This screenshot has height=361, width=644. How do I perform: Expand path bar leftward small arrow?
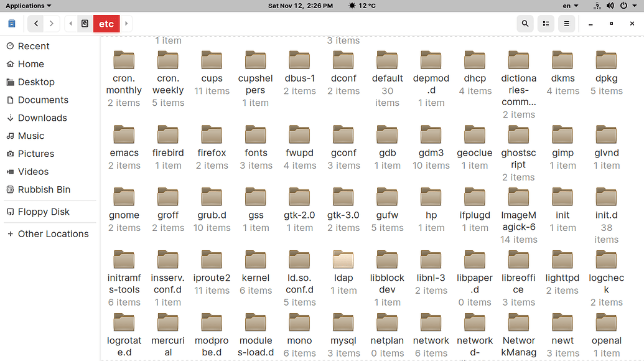tap(71, 24)
